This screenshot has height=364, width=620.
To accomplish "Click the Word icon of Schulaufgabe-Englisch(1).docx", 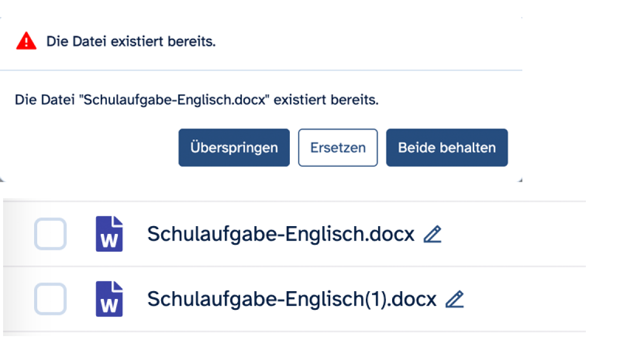I will point(109,299).
